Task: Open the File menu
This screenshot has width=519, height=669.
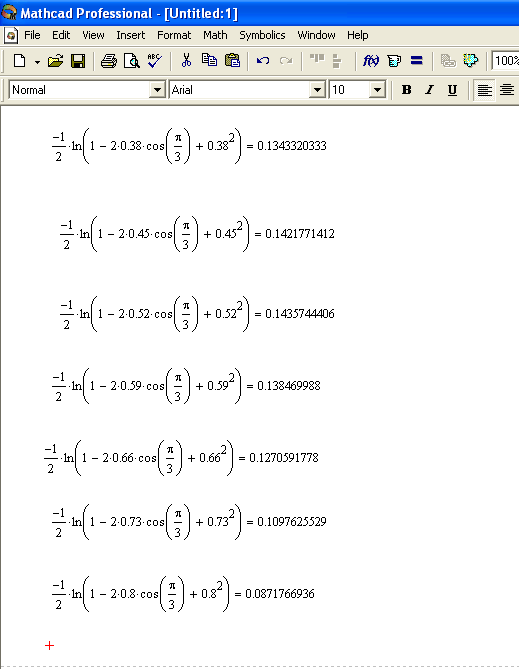Action: pos(32,35)
